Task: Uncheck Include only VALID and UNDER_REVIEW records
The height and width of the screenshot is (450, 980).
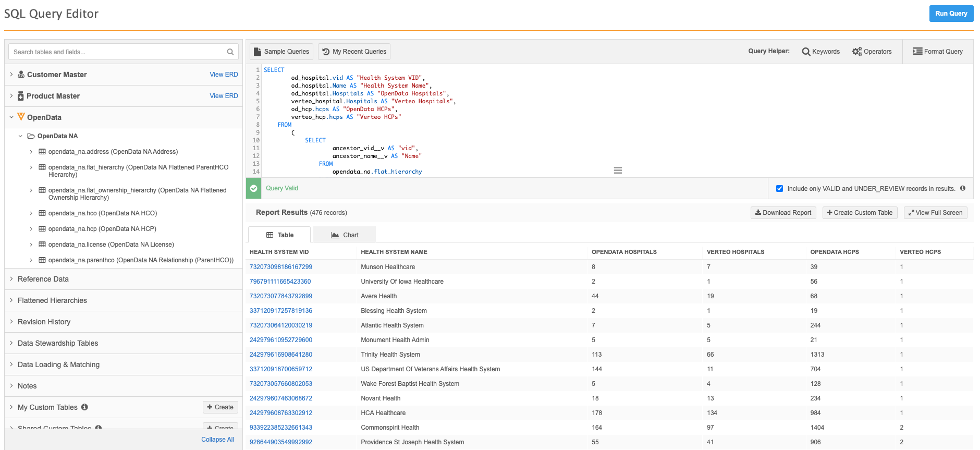Action: [779, 189]
